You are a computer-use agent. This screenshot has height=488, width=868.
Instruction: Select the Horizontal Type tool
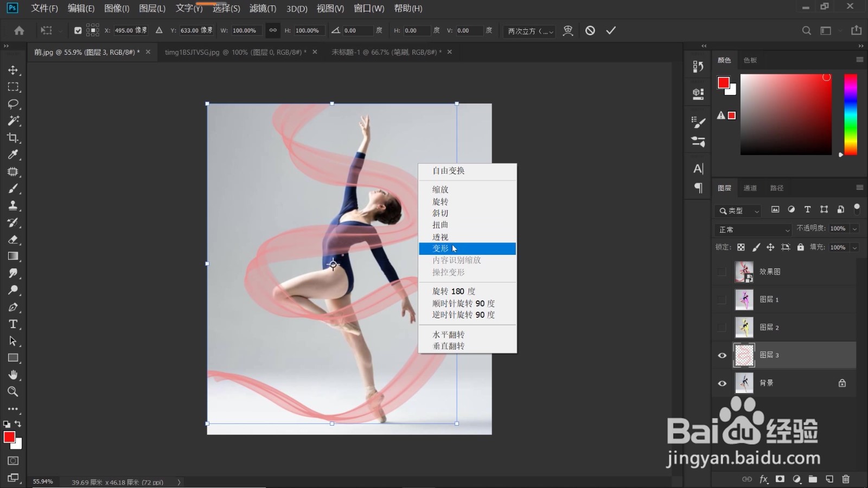(13, 324)
